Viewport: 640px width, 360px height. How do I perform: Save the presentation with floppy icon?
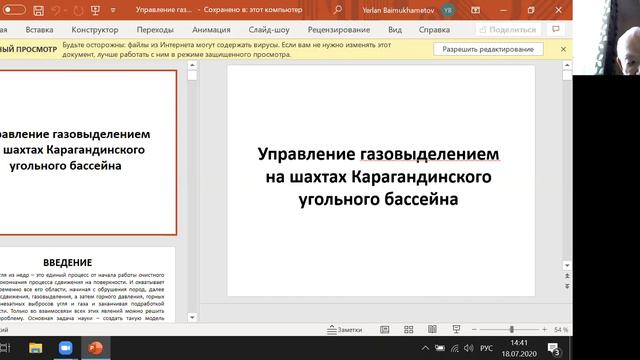tap(38, 11)
